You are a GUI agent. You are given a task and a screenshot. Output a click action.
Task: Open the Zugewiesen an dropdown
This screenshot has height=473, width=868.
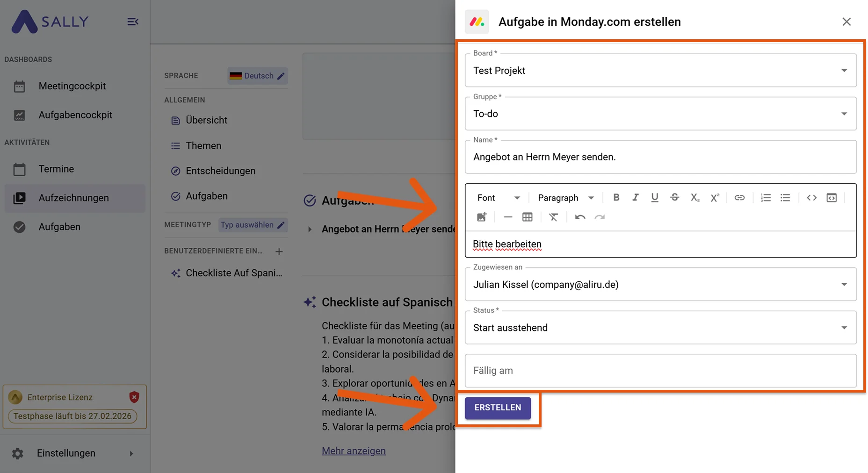(661, 284)
